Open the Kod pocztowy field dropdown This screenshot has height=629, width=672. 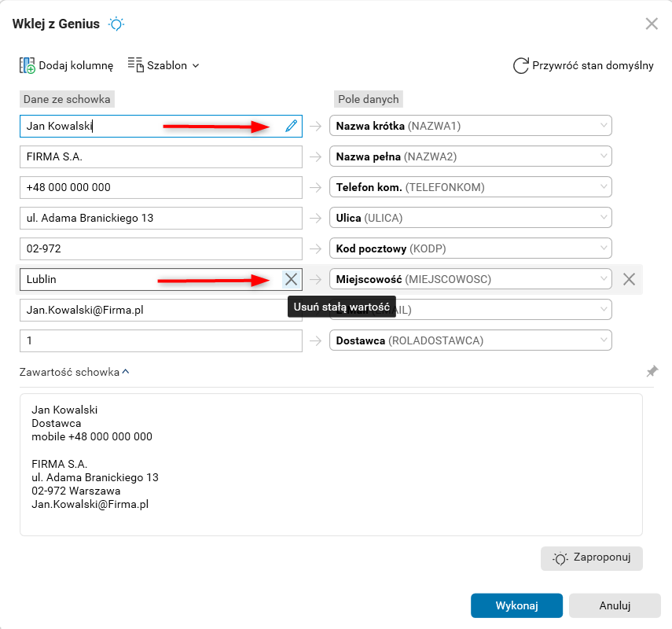pyautogui.click(x=604, y=248)
